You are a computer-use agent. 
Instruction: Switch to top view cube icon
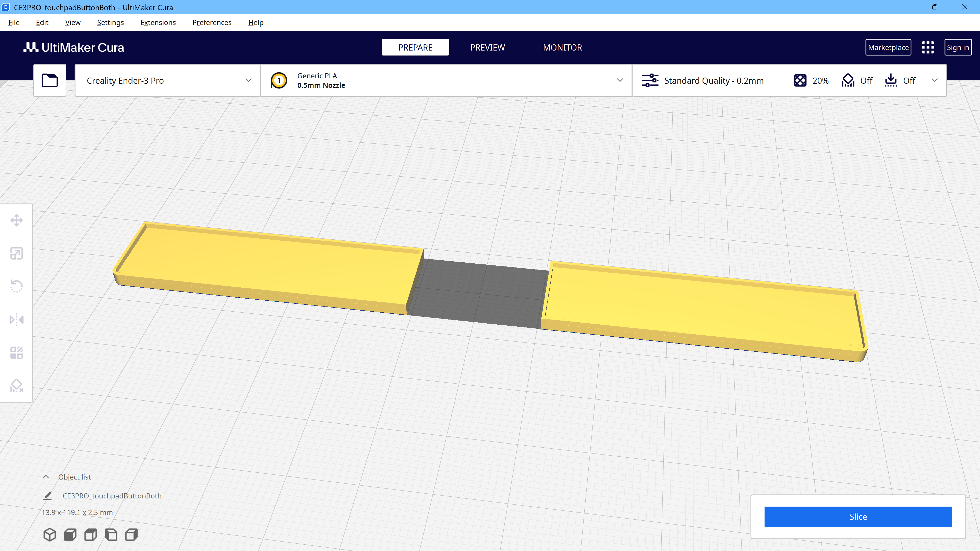91,535
